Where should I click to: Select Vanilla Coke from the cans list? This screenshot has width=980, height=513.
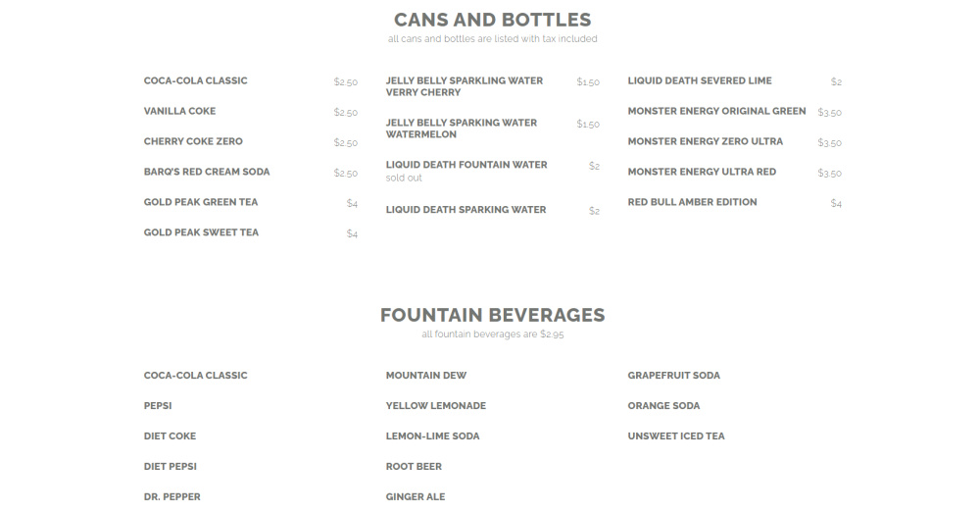tap(179, 111)
